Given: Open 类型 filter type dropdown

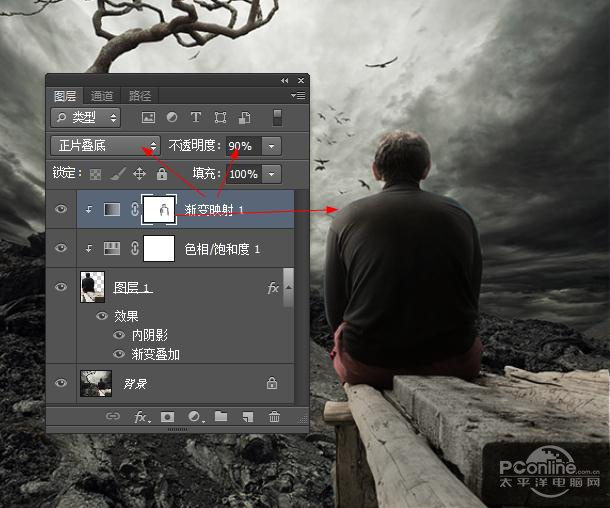Looking at the screenshot, I should click(86, 117).
